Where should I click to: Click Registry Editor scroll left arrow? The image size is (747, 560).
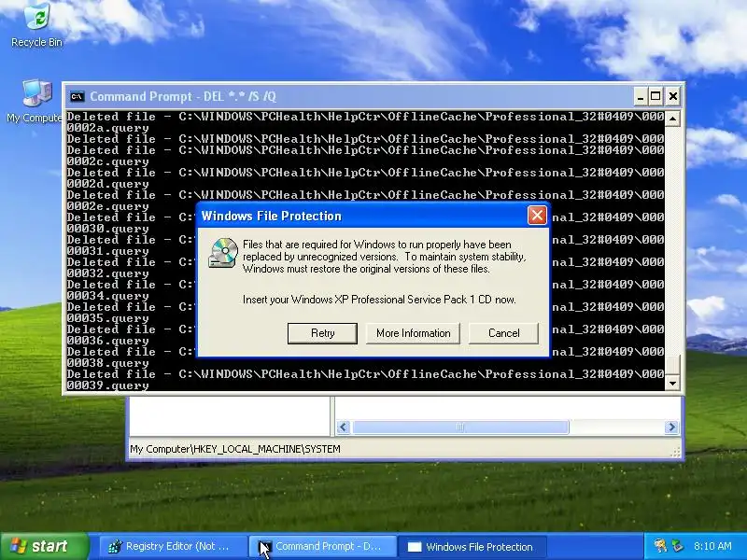pyautogui.click(x=344, y=427)
